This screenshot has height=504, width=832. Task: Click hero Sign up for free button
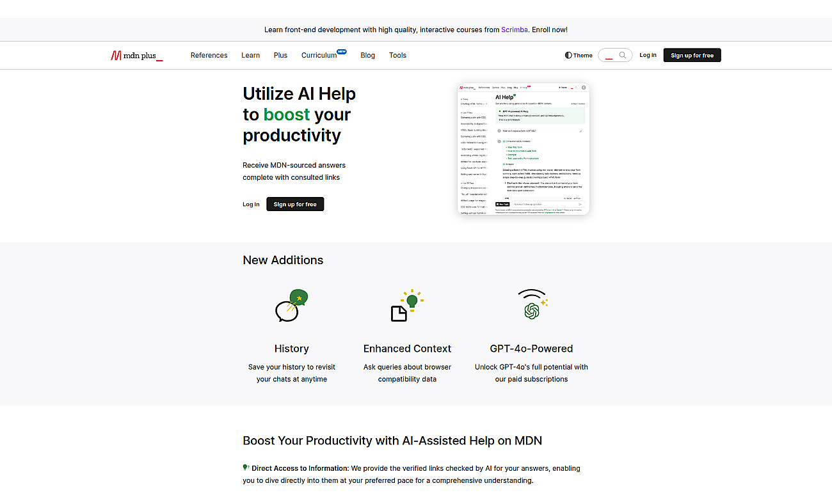(x=295, y=204)
